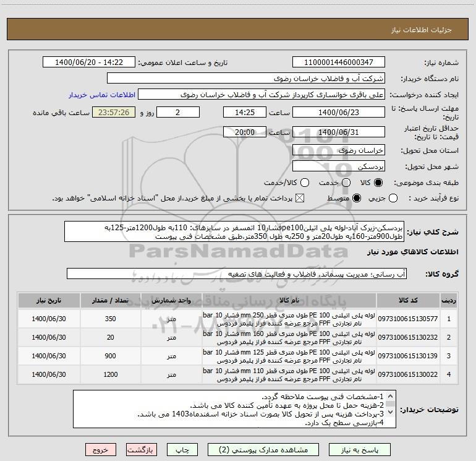This screenshot has height=461, width=476.
Task: Click column header کد کالا
Action: [408, 300]
